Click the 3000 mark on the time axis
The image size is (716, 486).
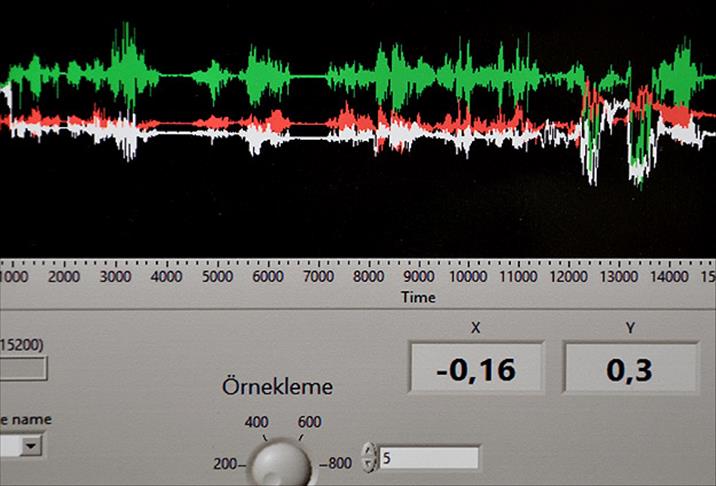(x=115, y=276)
